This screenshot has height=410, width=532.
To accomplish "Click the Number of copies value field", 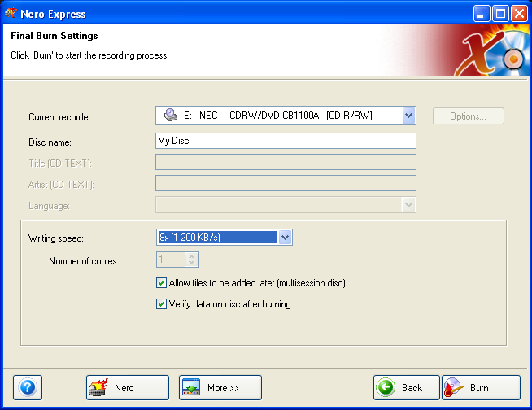I will click(172, 260).
